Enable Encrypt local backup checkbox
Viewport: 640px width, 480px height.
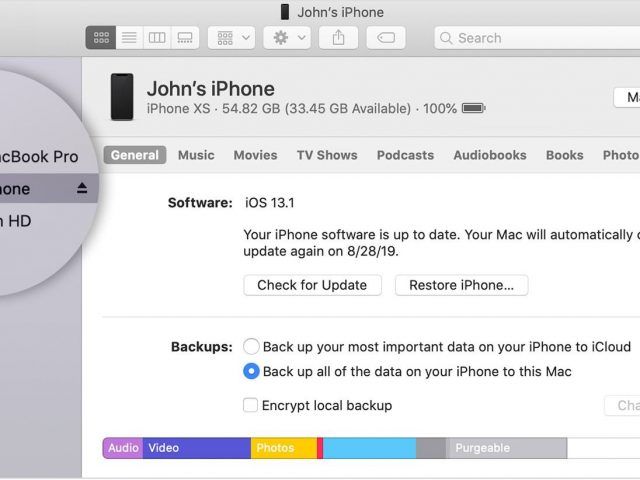click(250, 405)
